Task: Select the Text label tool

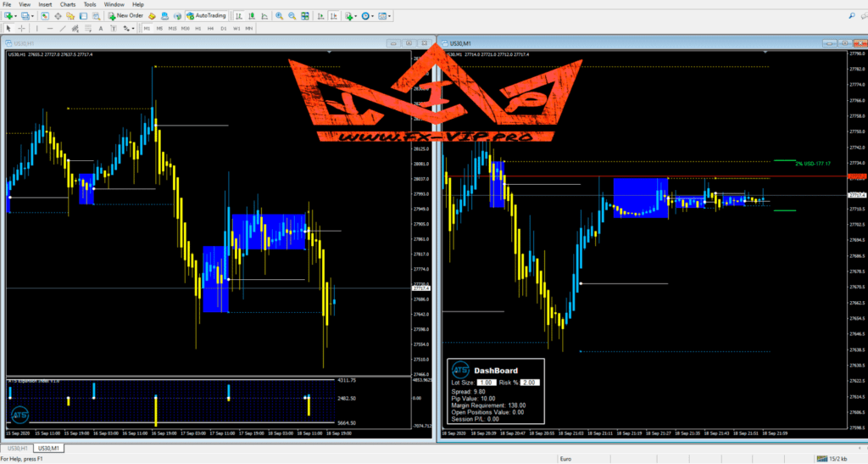Action: pyautogui.click(x=102, y=28)
